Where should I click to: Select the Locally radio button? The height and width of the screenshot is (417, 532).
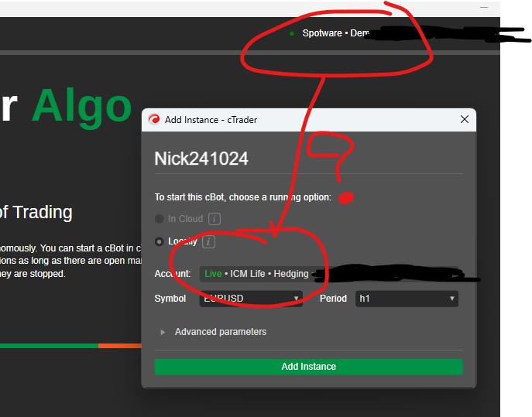(159, 241)
